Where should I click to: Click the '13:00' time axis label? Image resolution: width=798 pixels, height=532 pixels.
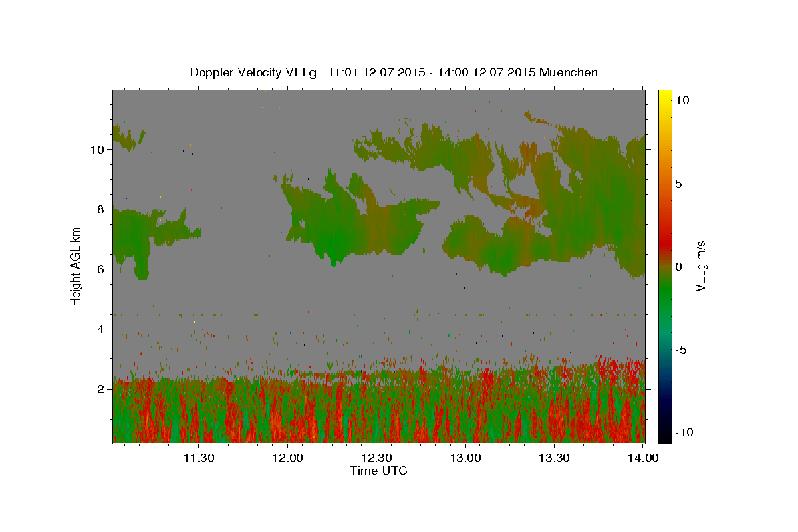click(465, 458)
